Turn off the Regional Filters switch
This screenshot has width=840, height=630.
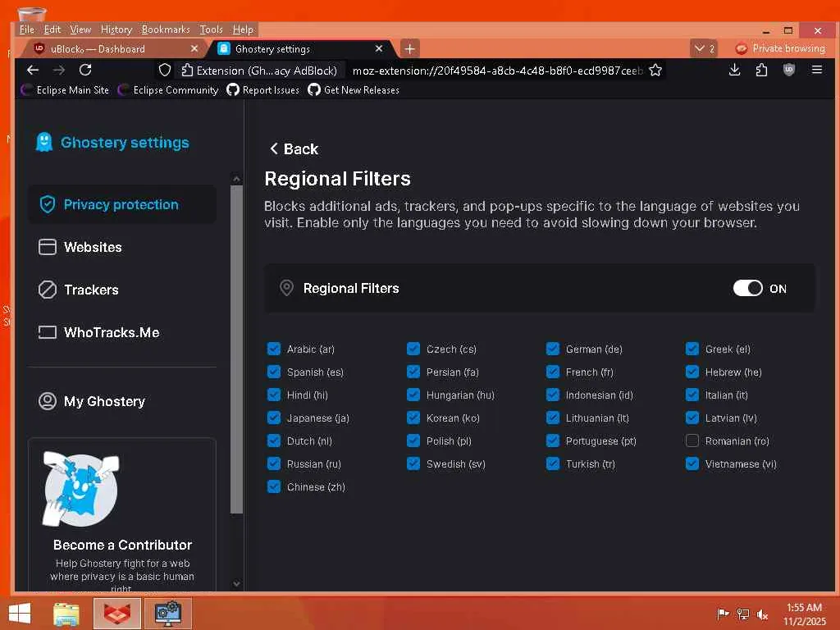(748, 288)
